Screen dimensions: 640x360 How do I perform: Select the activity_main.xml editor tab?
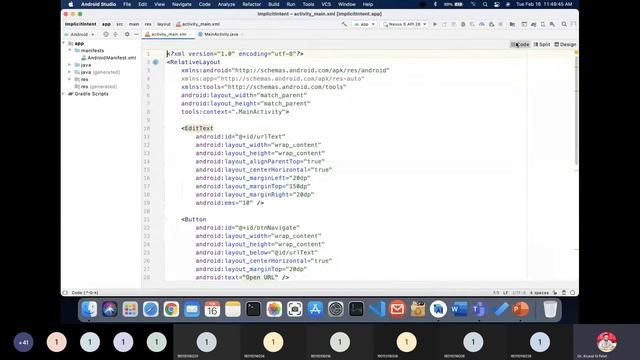pos(168,34)
